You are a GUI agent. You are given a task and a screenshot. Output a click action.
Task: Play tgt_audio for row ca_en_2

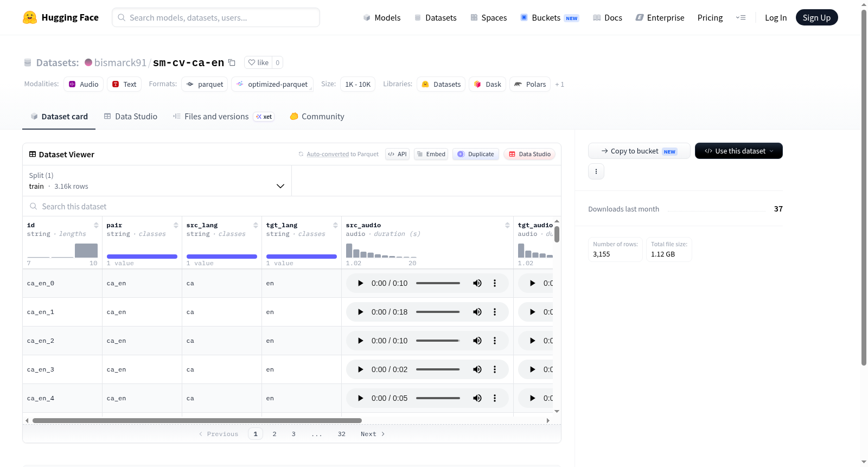click(532, 341)
